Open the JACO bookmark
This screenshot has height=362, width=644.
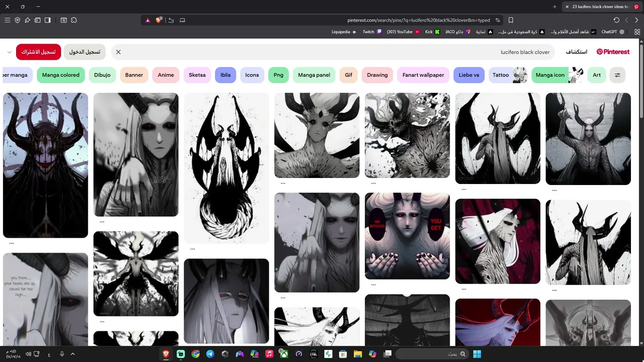[457, 32]
